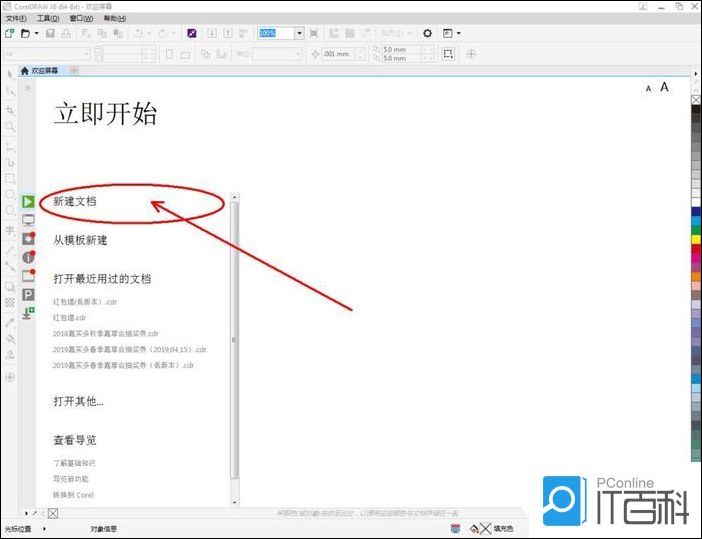Click 导览新功能 tour link
The image size is (702, 539).
pos(71,479)
